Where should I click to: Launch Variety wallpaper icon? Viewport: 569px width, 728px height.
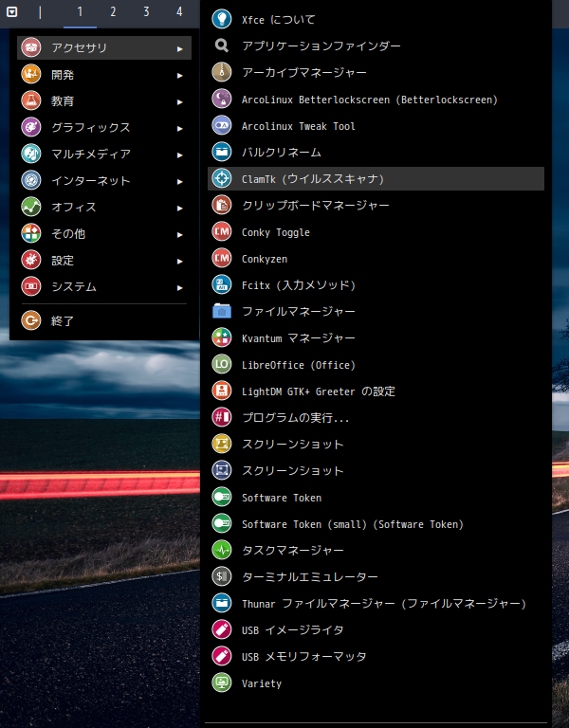coord(222,682)
